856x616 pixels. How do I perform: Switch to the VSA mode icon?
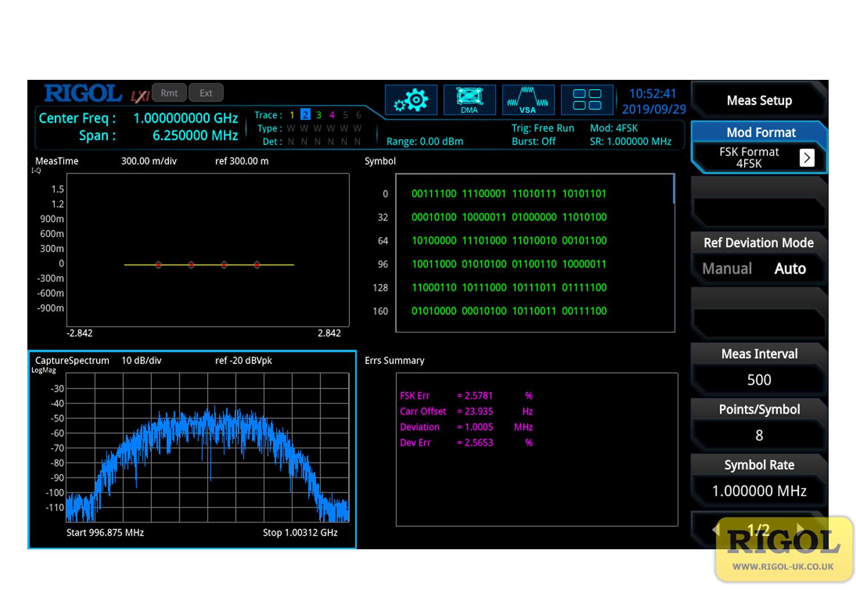coord(528,101)
